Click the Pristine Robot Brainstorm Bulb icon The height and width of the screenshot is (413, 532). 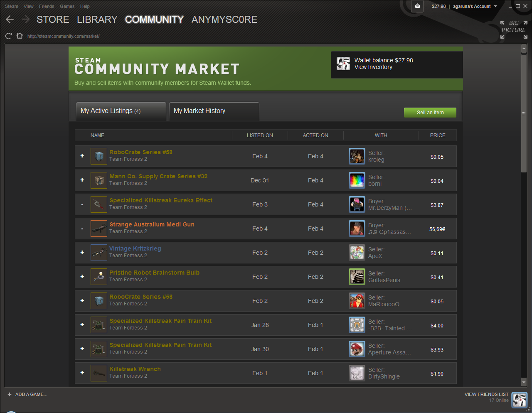pyautogui.click(x=99, y=277)
